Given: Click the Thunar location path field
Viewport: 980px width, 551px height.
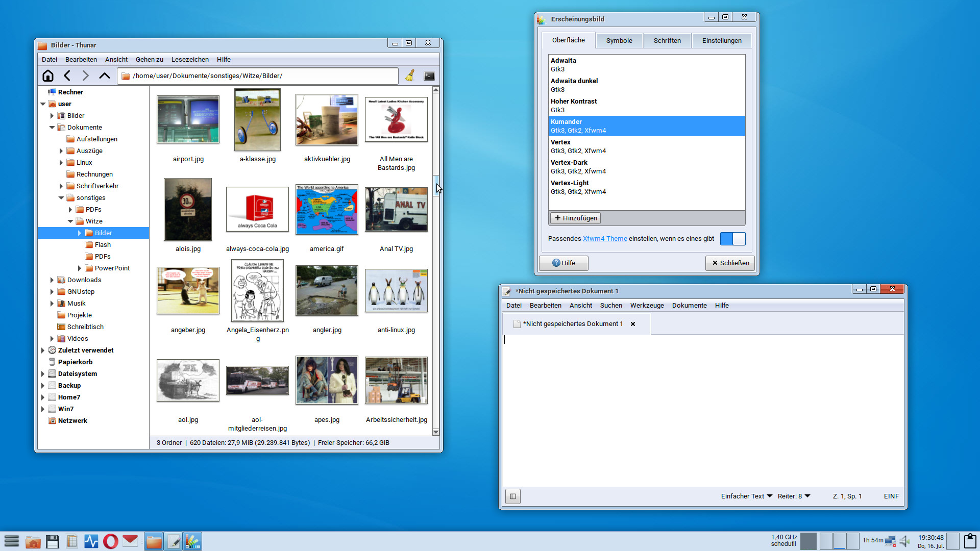Looking at the screenshot, I should 258,76.
